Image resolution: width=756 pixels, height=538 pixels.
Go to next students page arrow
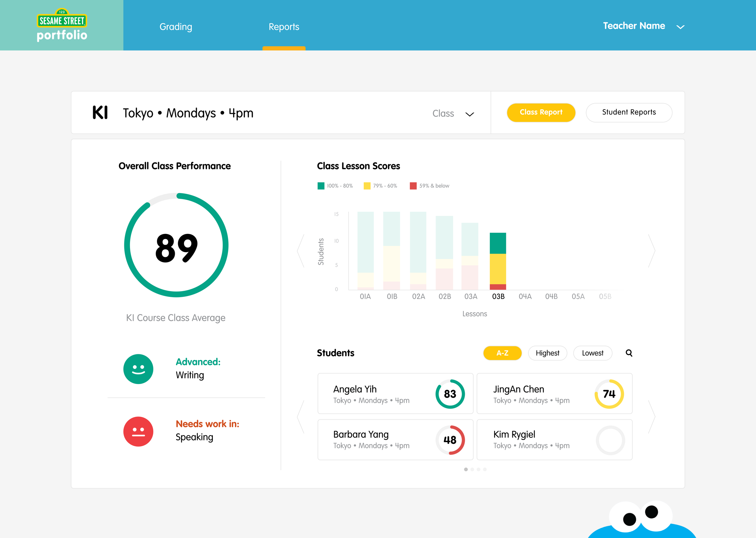click(x=651, y=416)
